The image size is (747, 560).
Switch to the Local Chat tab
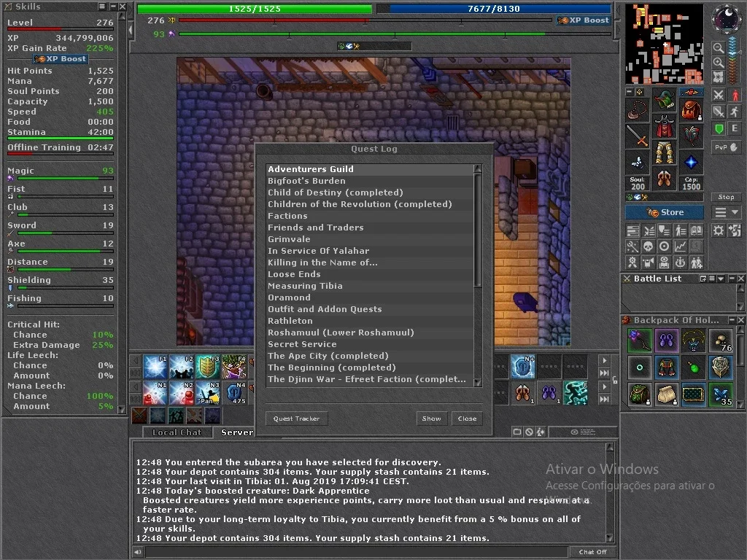177,432
